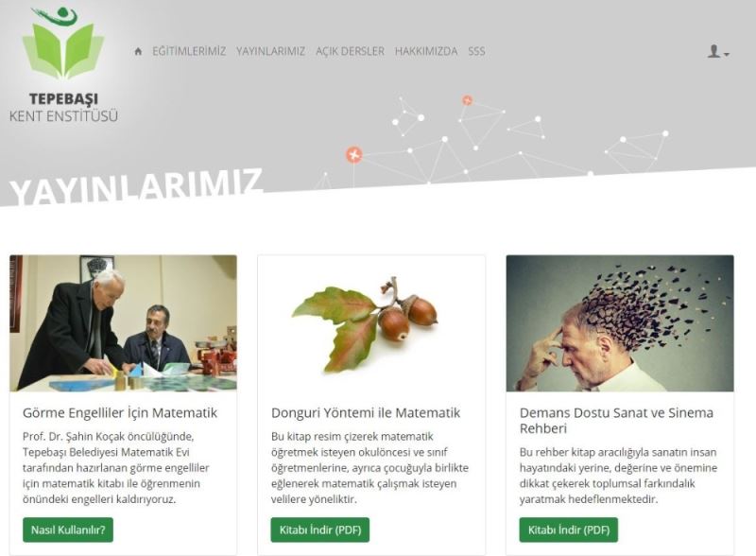Open the HAKKIMIZDA page
Viewport: 756px width, 556px height.
[x=426, y=51]
